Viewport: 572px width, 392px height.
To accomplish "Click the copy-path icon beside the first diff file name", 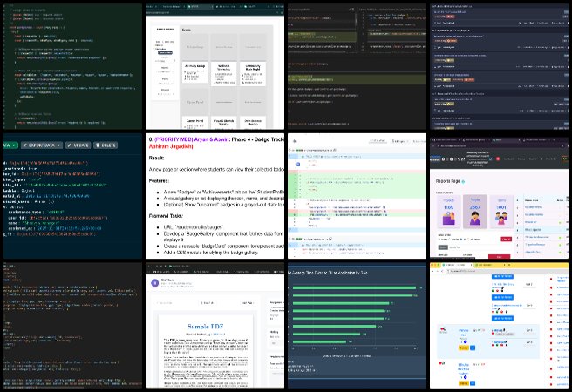I will [x=335, y=150].
